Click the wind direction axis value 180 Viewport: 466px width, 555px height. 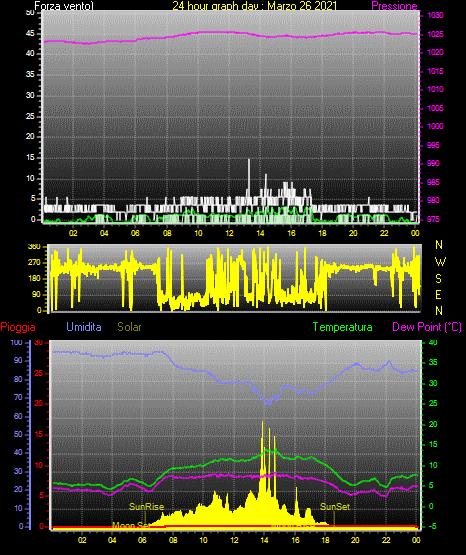pyautogui.click(x=34, y=279)
